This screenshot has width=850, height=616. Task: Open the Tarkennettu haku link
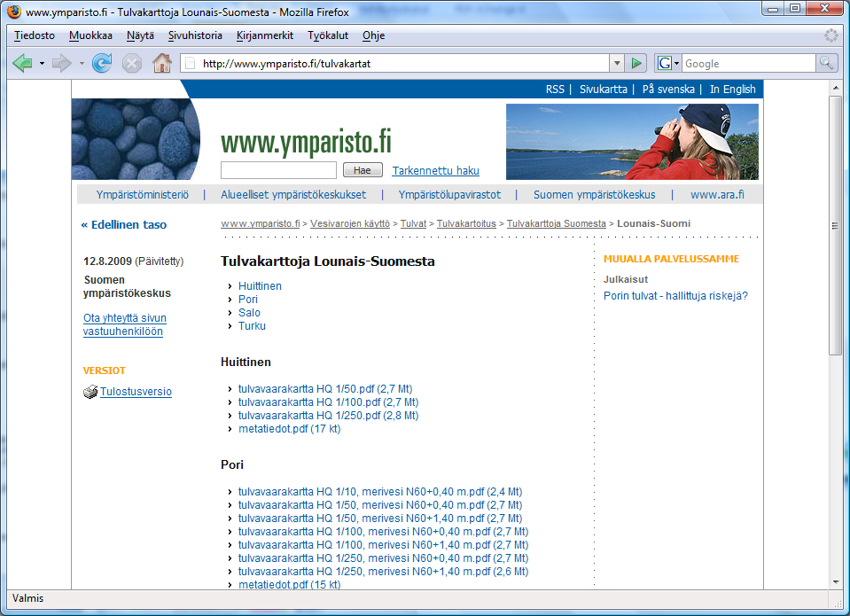click(436, 171)
